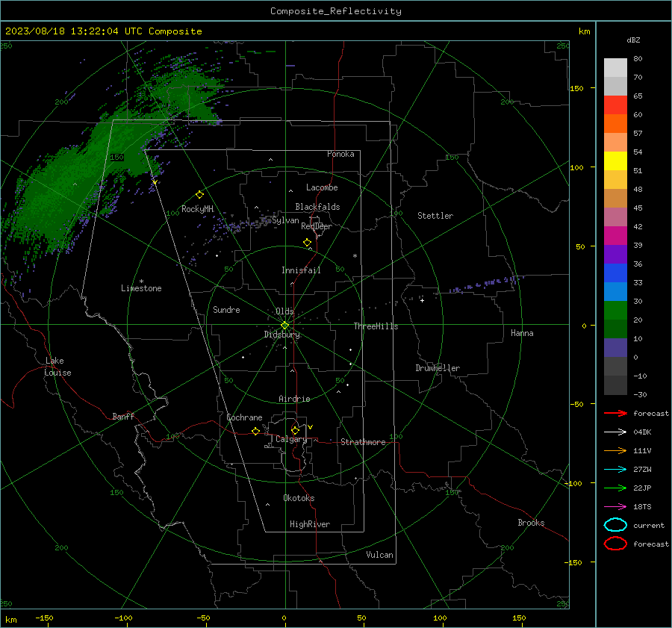This screenshot has width=672, height=628.
Task: Click the Airdrie label
Action: tap(294, 399)
